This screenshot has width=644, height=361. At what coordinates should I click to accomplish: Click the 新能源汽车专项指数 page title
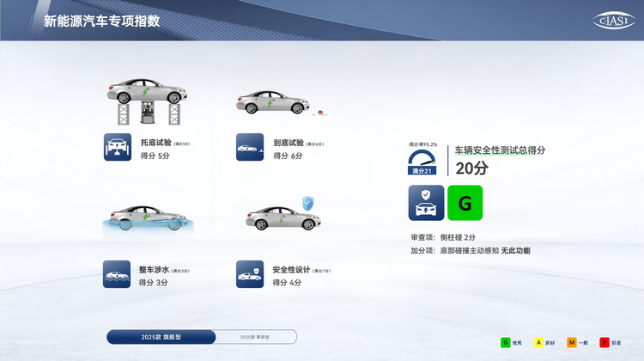click(x=101, y=21)
